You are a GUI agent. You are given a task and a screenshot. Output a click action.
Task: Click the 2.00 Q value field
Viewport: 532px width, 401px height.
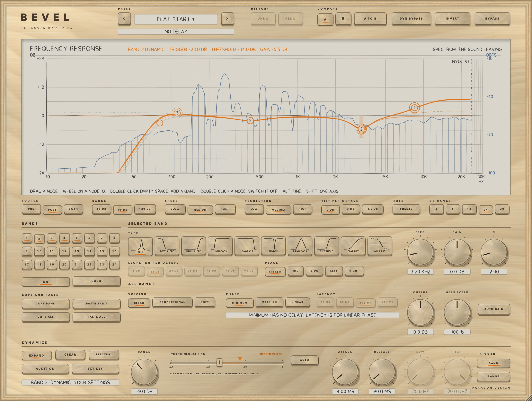point(494,272)
